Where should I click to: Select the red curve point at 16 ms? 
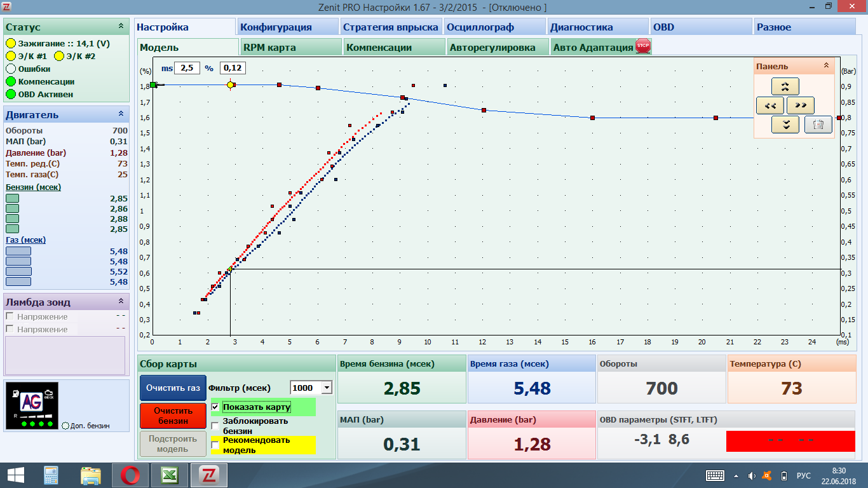[x=592, y=118]
